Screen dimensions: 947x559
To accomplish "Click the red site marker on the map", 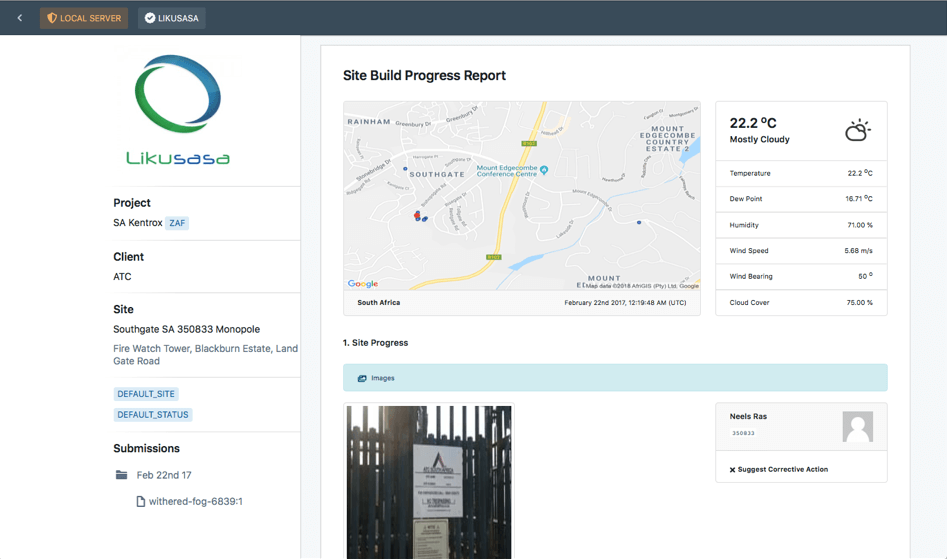I will [x=417, y=214].
